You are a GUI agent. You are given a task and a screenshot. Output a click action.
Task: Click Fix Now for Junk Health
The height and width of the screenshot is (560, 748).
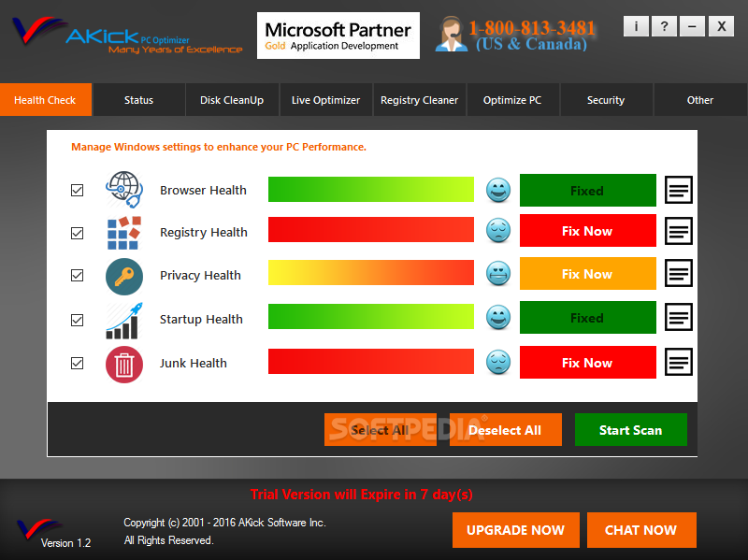(x=588, y=363)
